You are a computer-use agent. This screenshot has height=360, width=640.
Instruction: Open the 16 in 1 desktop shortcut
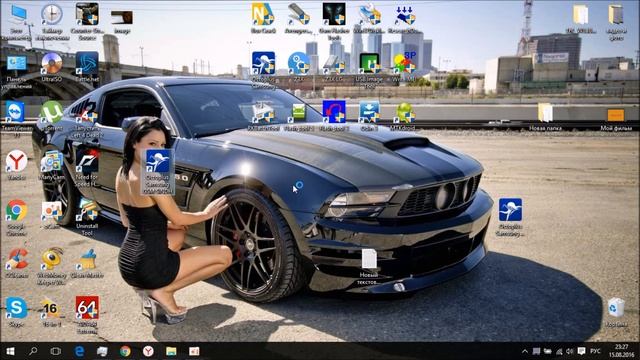51,308
